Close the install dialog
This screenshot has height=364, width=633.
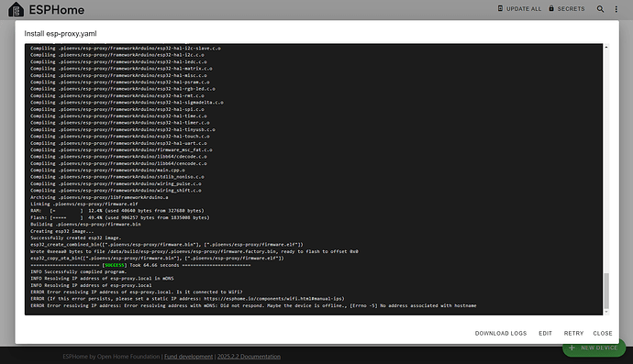tap(603, 334)
